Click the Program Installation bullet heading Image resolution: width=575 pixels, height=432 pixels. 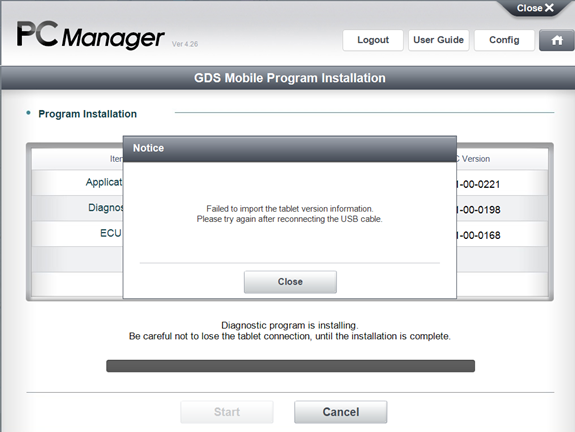tap(87, 114)
